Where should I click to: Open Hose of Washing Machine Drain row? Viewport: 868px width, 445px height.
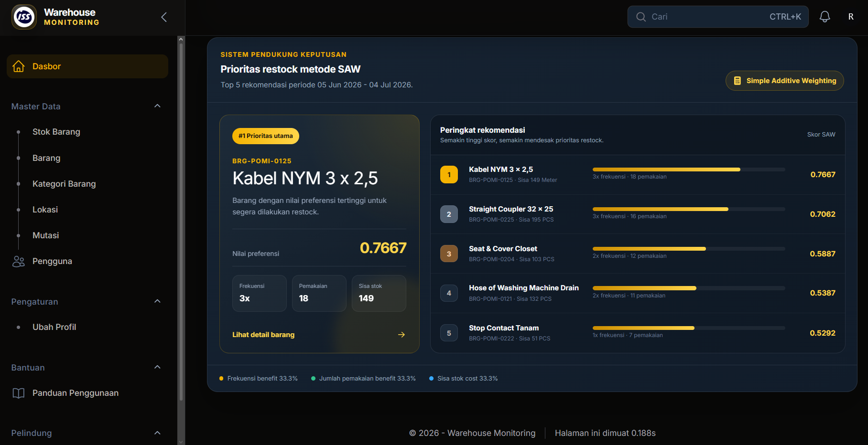coord(638,293)
